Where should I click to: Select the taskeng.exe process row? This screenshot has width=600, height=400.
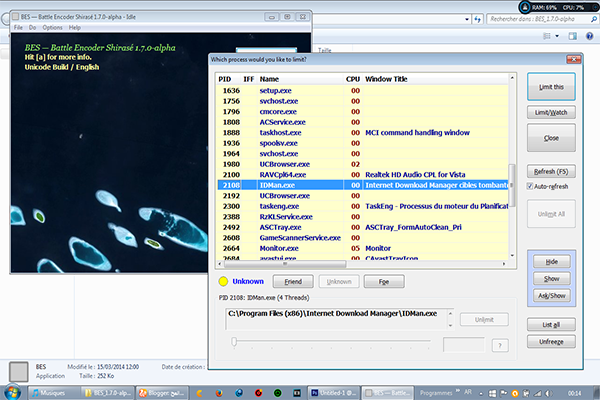pyautogui.click(x=363, y=206)
